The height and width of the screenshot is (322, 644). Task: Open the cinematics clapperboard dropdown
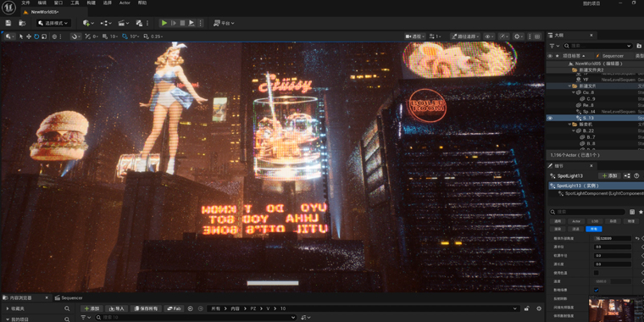click(x=123, y=23)
